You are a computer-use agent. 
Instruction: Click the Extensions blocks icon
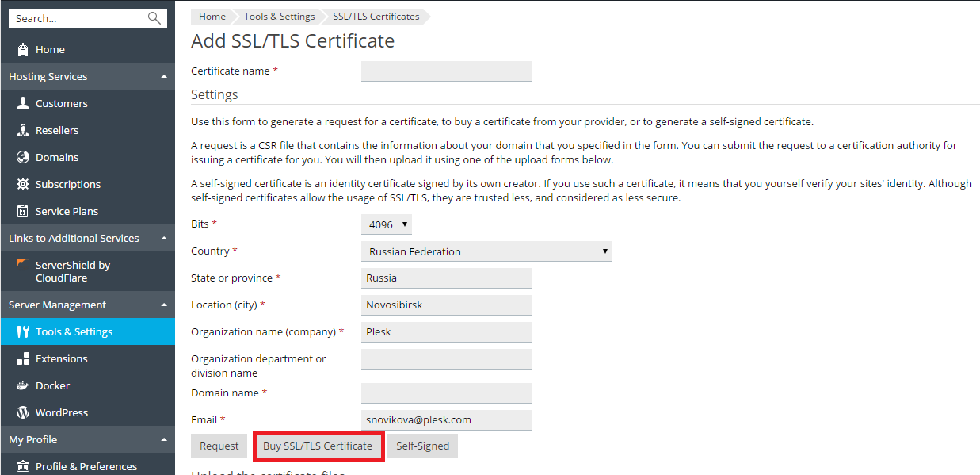23,358
